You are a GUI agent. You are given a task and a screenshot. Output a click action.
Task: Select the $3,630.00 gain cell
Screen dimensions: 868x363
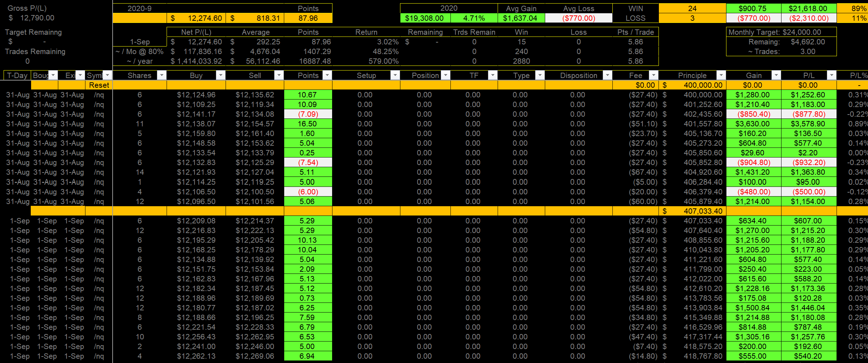click(754, 124)
